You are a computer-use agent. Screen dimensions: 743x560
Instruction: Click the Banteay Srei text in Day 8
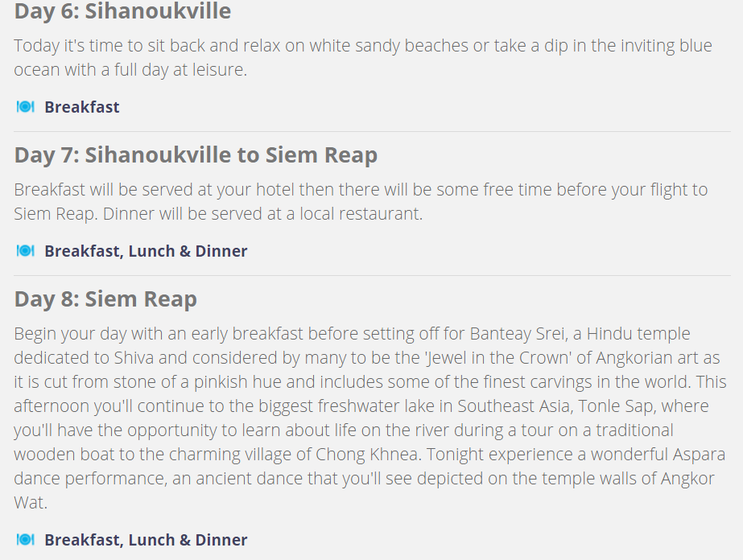(x=518, y=334)
